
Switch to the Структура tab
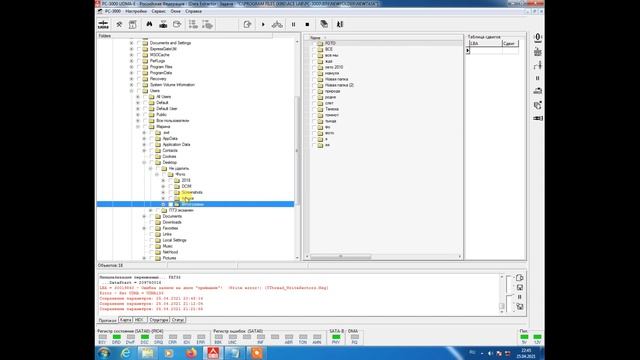pyautogui.click(x=159, y=320)
